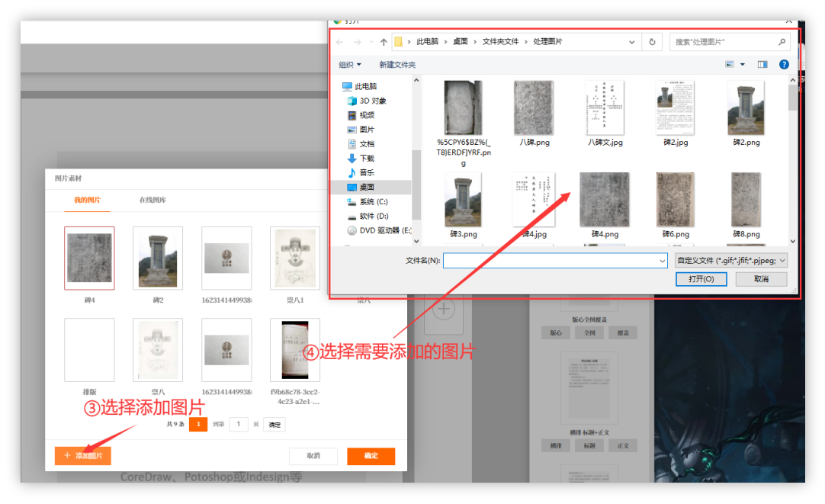Select the 排版 blank image thumbnail
825x504 pixels.
(89, 350)
